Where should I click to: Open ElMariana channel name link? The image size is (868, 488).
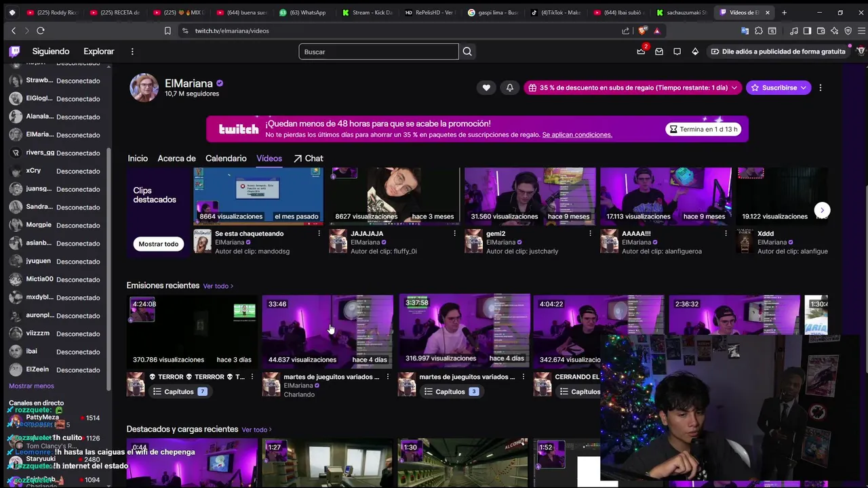[189, 83]
